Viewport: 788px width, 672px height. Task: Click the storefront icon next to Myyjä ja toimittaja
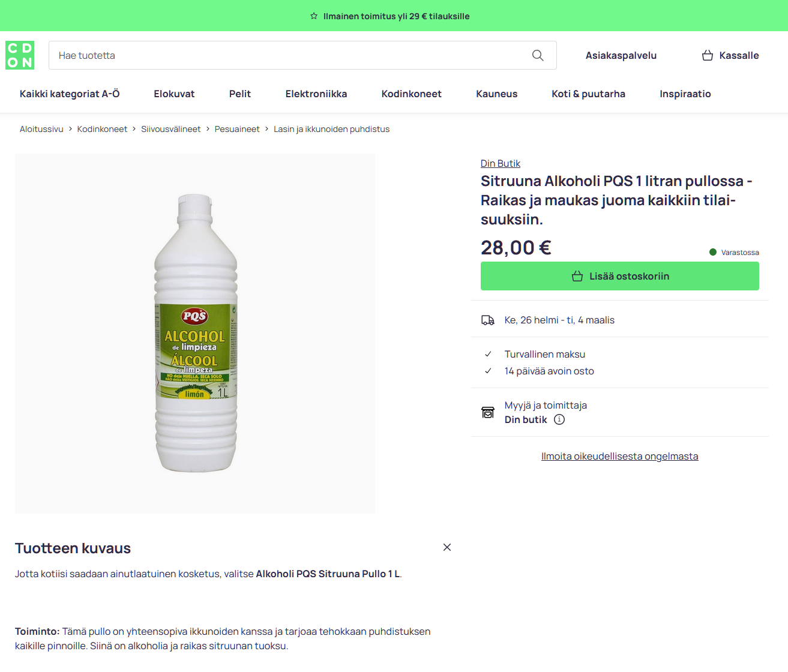coord(488,412)
